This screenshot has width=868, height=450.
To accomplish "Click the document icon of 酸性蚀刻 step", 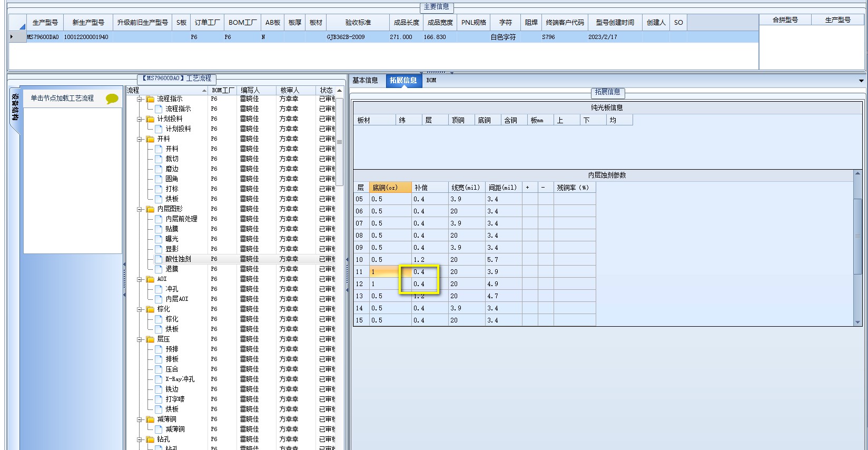I will pyautogui.click(x=159, y=259).
